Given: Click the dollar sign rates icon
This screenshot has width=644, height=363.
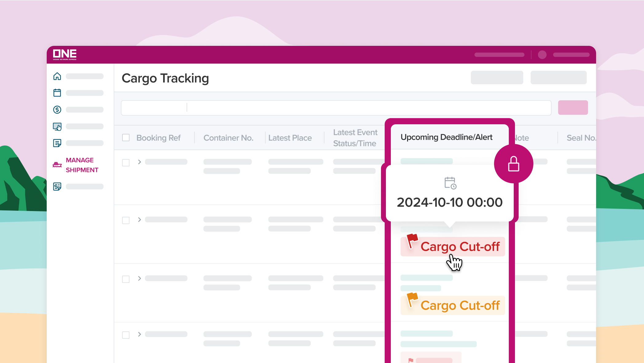Looking at the screenshot, I should coord(57,110).
